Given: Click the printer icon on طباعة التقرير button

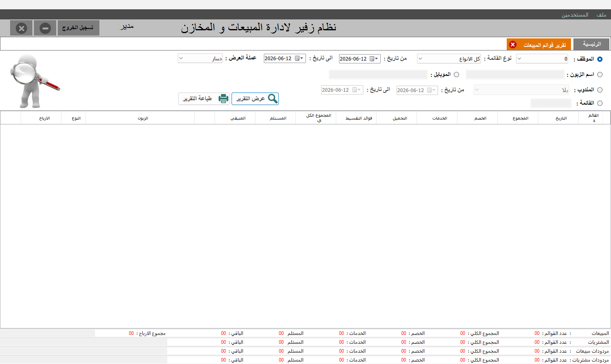Looking at the screenshot, I should 223,99.
